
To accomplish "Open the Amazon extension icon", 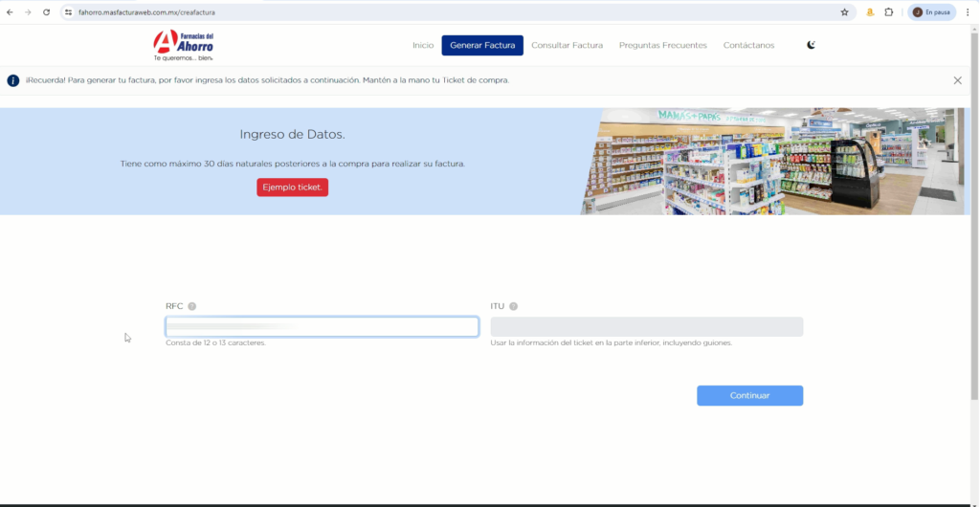I will click(x=870, y=12).
